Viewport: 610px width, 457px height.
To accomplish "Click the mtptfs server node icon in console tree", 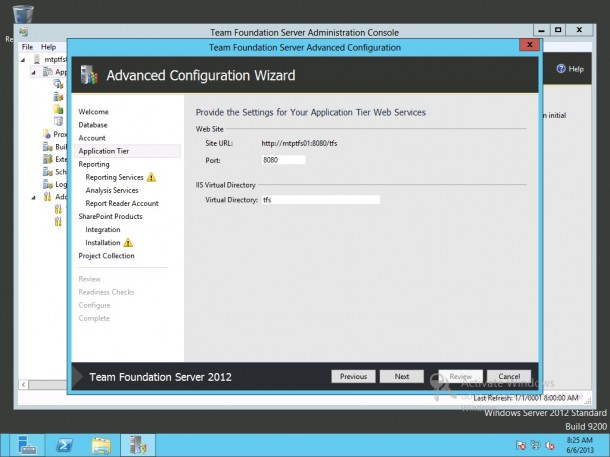I will pyautogui.click(x=37, y=59).
